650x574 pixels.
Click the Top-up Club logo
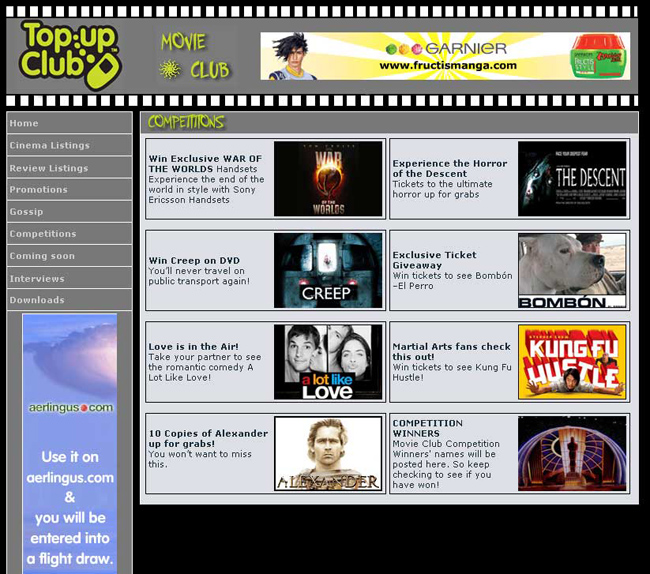click(x=70, y=55)
